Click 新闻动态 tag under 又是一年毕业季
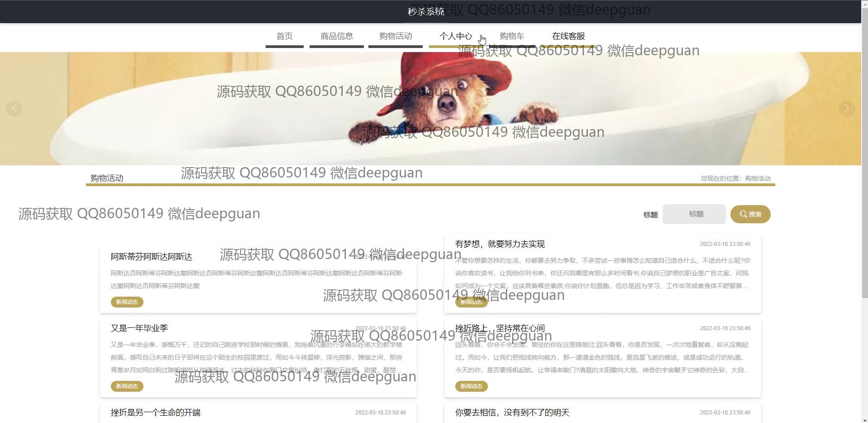Image resolution: width=868 pixels, height=423 pixels. 127,386
